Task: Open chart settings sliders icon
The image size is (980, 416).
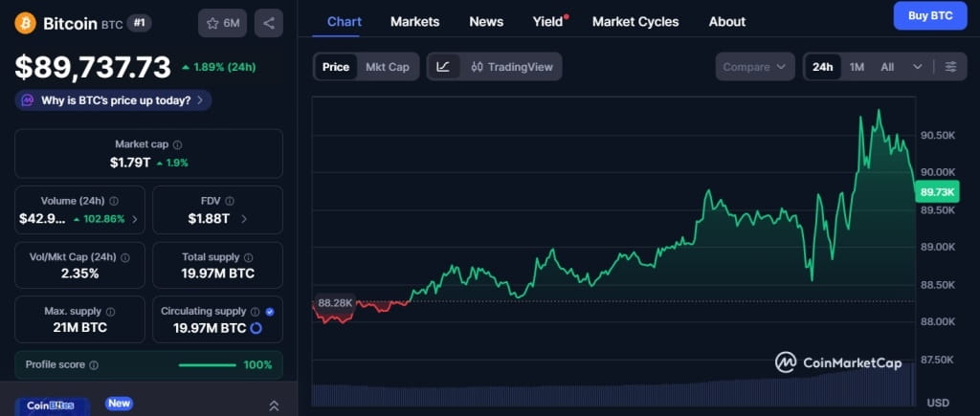Action: click(950, 67)
